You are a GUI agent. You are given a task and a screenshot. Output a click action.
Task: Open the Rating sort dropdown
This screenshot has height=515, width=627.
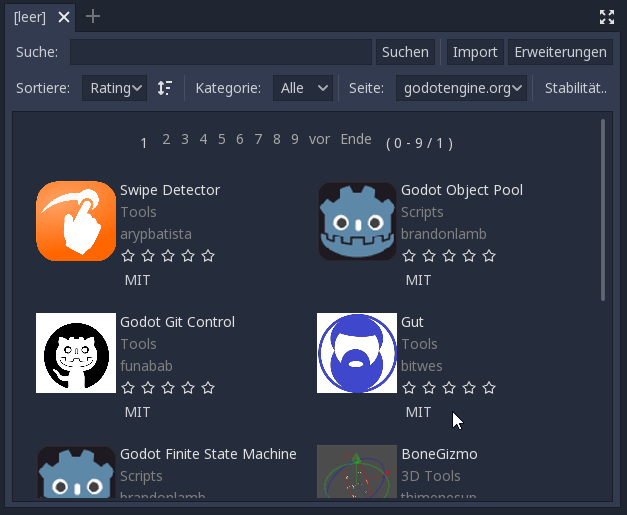114,88
